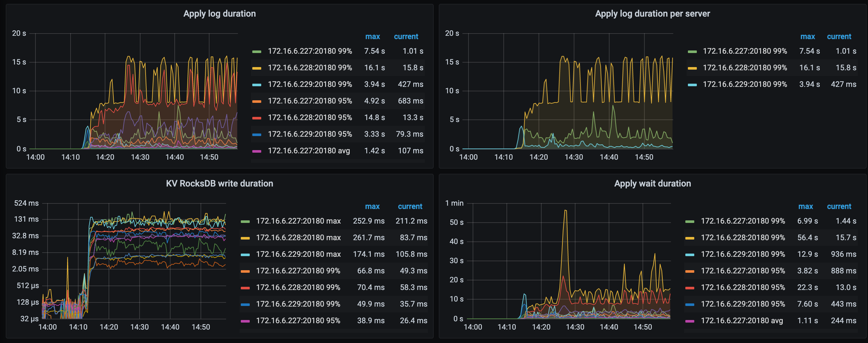Sort KV RocksDB legend by max
Image resolution: width=868 pixels, height=343 pixels.
pyautogui.click(x=372, y=206)
